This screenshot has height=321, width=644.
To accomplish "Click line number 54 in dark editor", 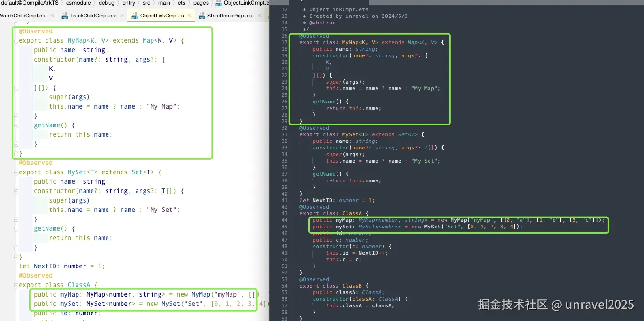I will 285,286.
